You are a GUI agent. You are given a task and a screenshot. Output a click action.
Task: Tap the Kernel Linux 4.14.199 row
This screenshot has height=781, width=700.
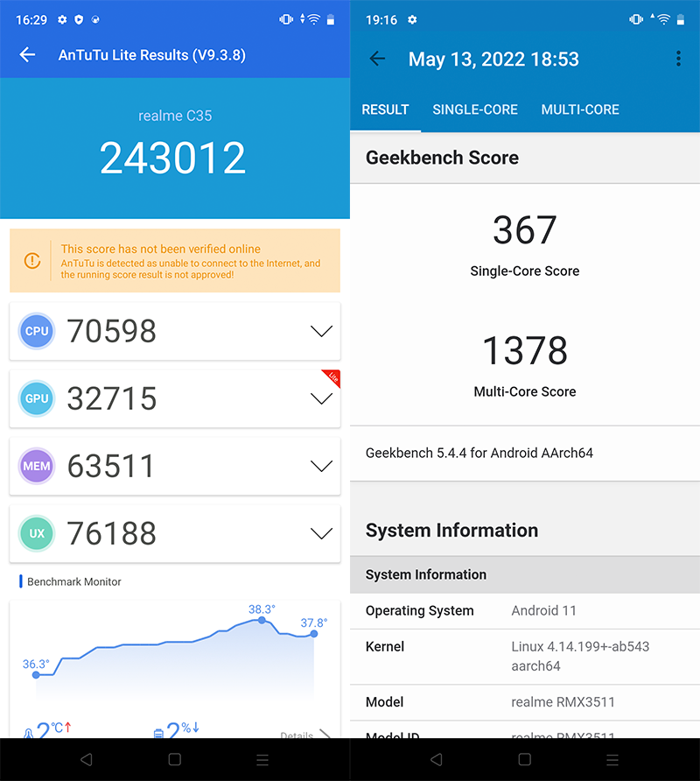click(525, 657)
